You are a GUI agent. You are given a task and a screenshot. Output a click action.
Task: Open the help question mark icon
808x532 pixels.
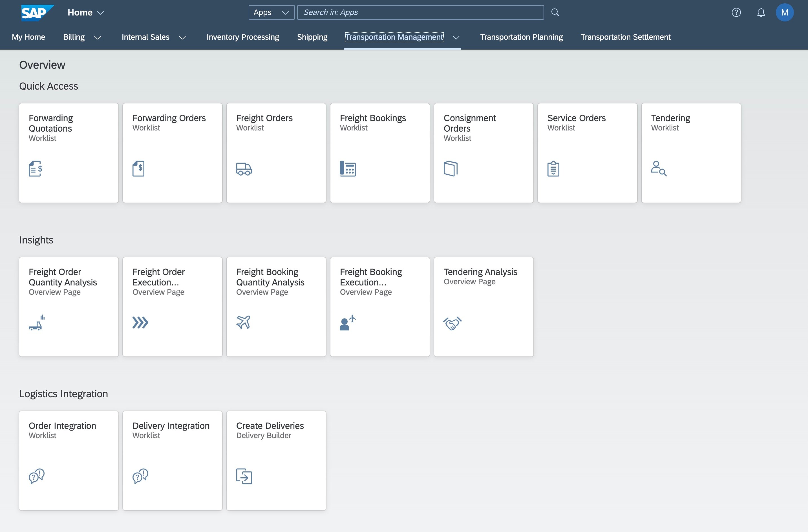(736, 12)
